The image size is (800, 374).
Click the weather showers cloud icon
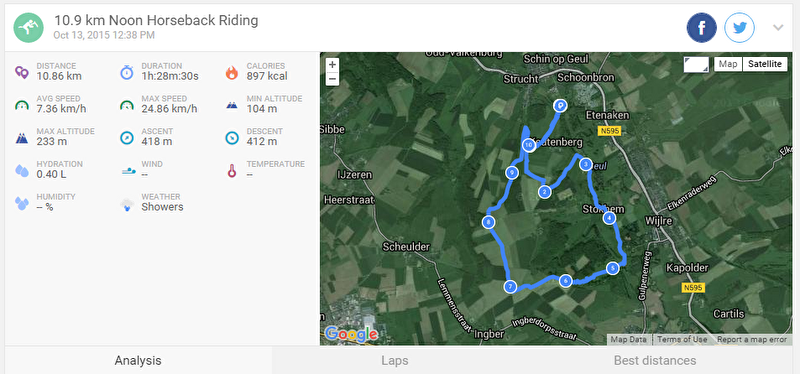click(x=127, y=205)
